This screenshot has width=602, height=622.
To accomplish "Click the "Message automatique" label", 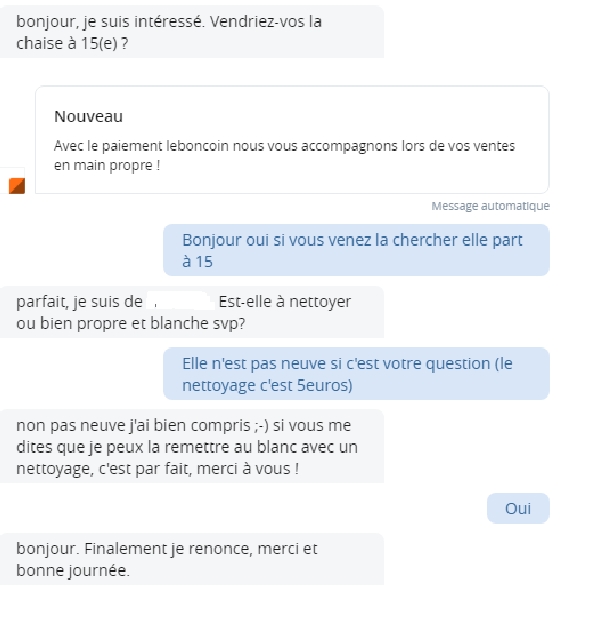I will tap(490, 206).
